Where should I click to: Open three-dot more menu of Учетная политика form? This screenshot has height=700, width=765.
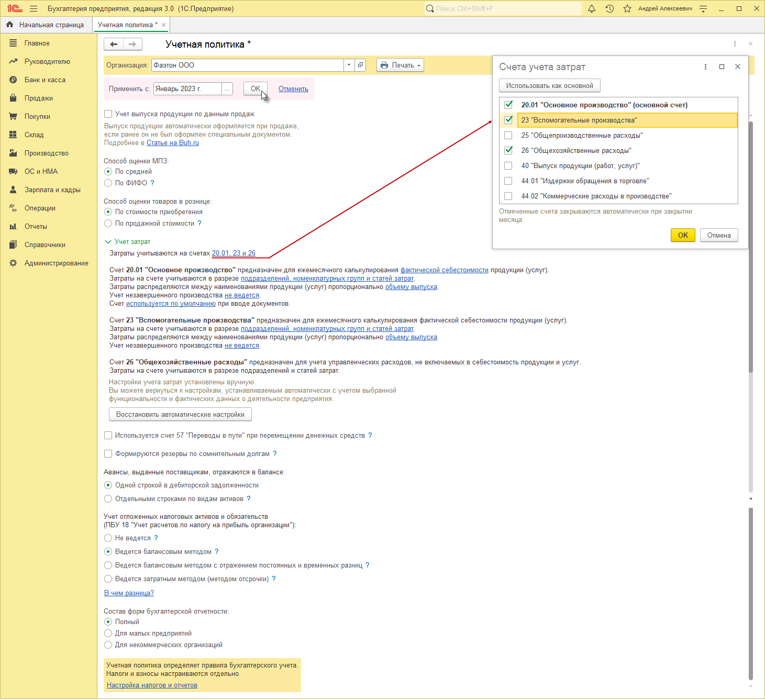(735, 44)
